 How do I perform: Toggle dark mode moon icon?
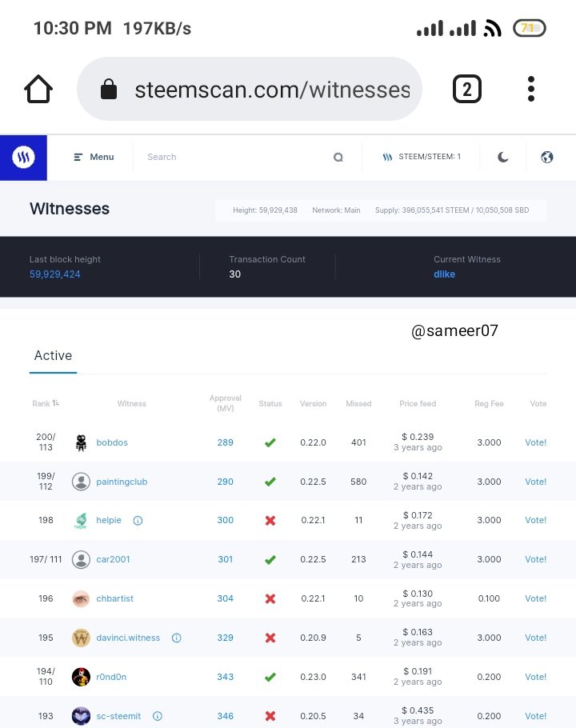pos(502,158)
